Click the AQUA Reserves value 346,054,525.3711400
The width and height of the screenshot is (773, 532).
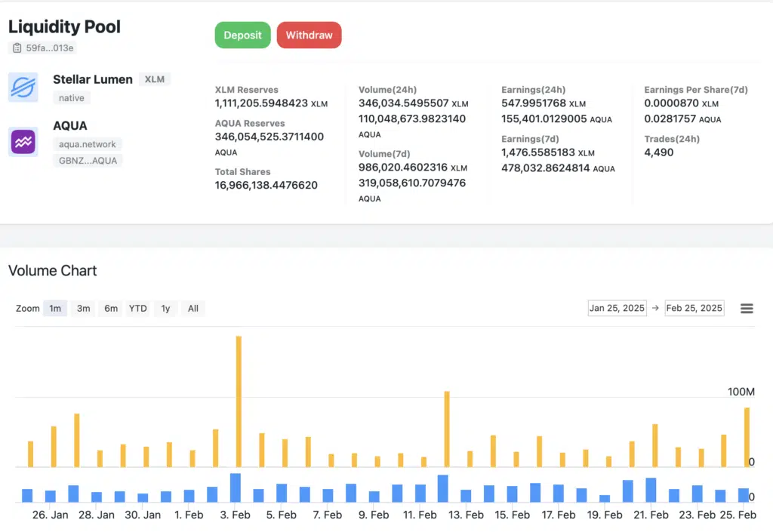(x=269, y=137)
